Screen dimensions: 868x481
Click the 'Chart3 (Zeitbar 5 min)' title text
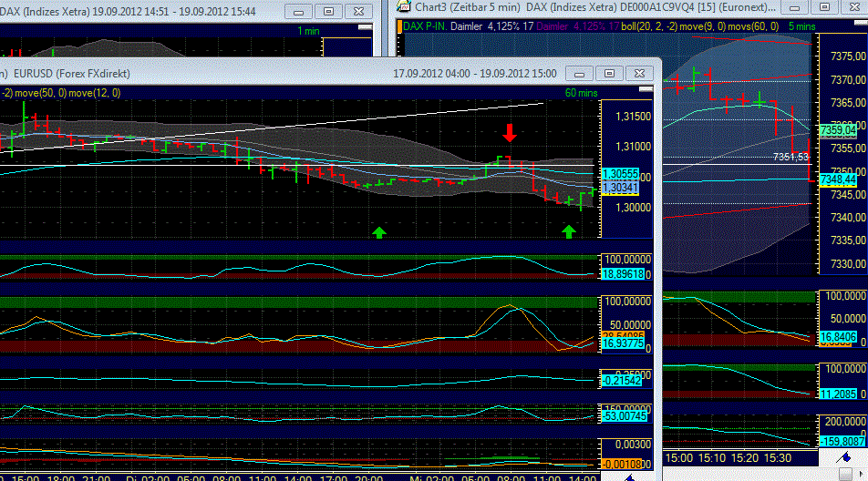pos(467,7)
